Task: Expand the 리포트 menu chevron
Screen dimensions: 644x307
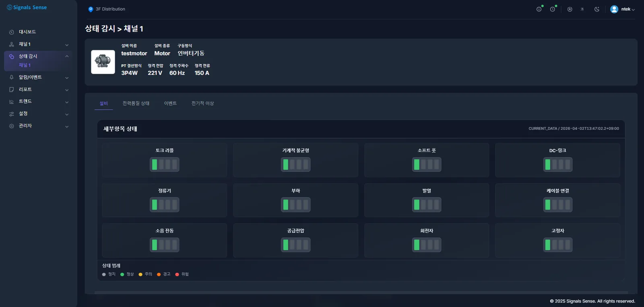Action: (67, 90)
